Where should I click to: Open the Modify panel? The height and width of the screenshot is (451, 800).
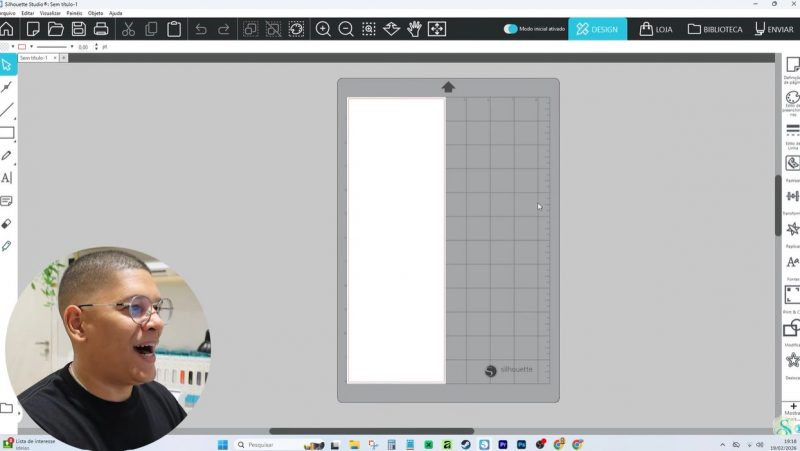click(792, 328)
